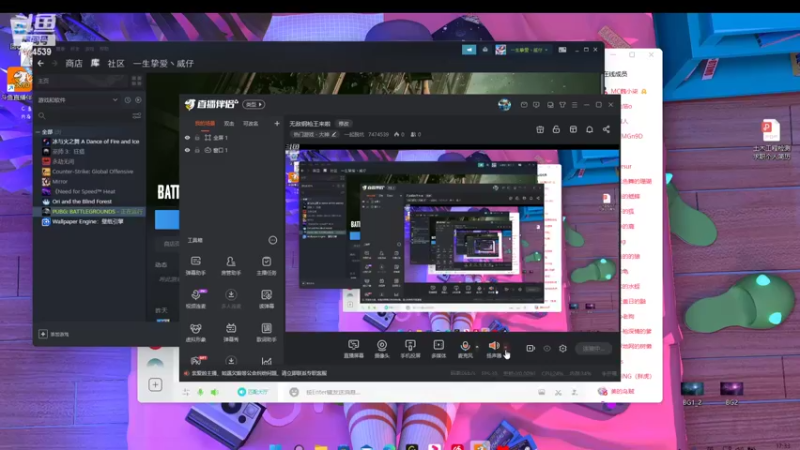Open the user avatar in stream tool title bar

[x=505, y=105]
